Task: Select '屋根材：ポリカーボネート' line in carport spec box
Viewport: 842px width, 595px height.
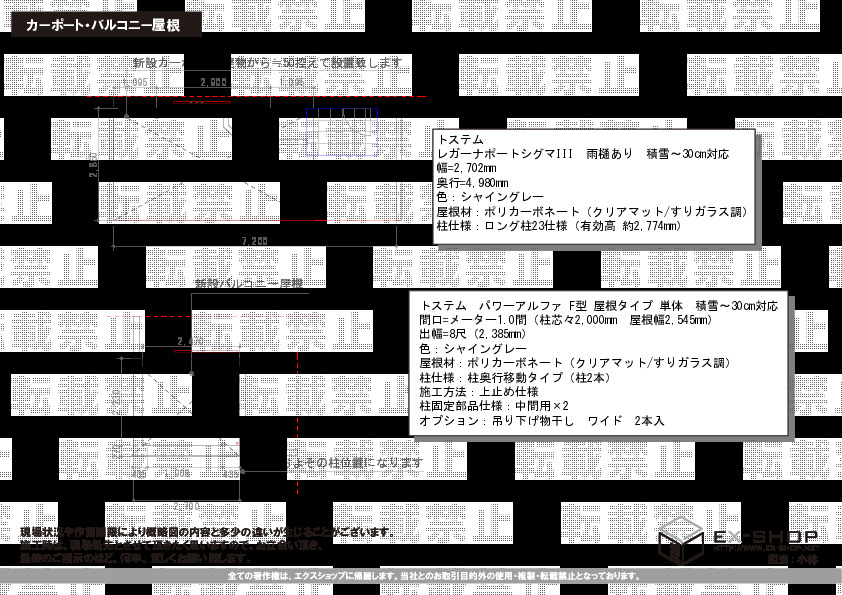Action: coord(593,212)
